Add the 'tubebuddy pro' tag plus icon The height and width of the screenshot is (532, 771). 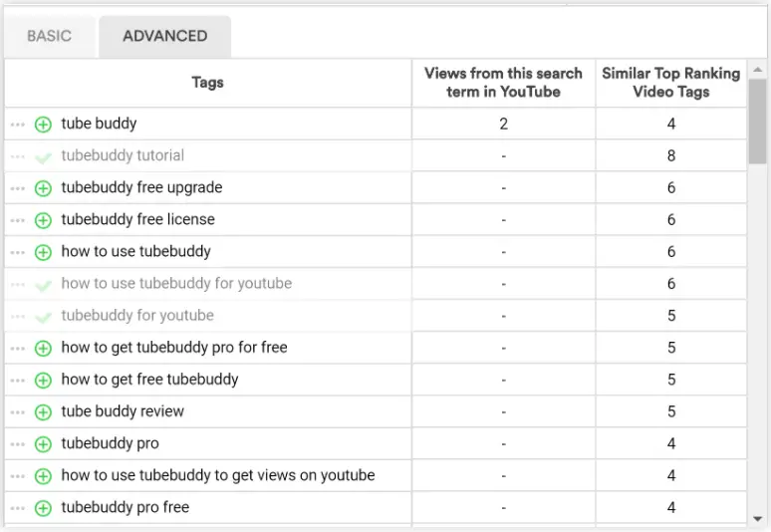point(43,443)
